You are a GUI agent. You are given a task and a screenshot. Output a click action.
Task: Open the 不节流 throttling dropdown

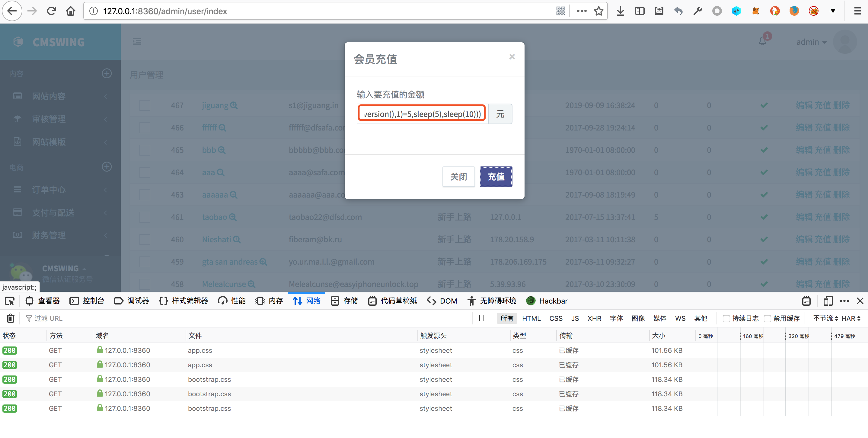point(825,318)
